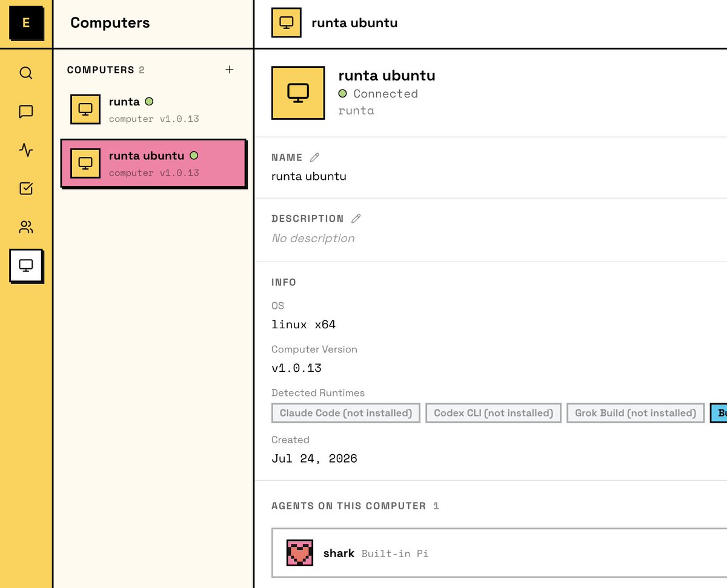Screen dimensions: 727x588
Task: Click the 'No description' placeholder text
Action: 313,239
